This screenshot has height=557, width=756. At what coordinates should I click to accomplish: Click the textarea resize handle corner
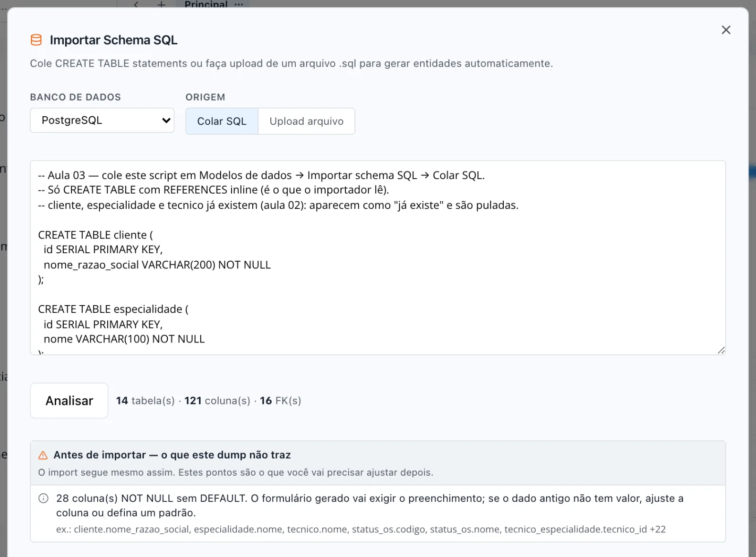(721, 350)
